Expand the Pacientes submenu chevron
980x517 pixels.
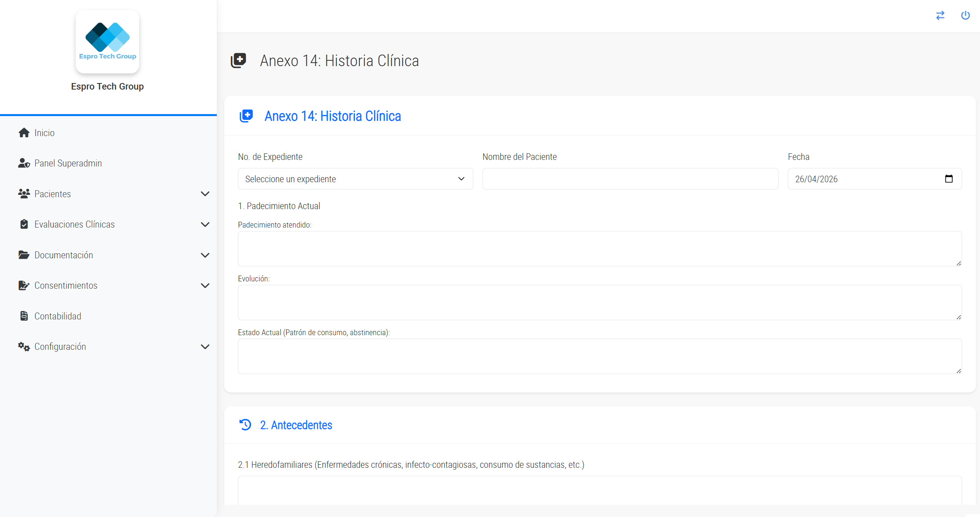tap(205, 194)
